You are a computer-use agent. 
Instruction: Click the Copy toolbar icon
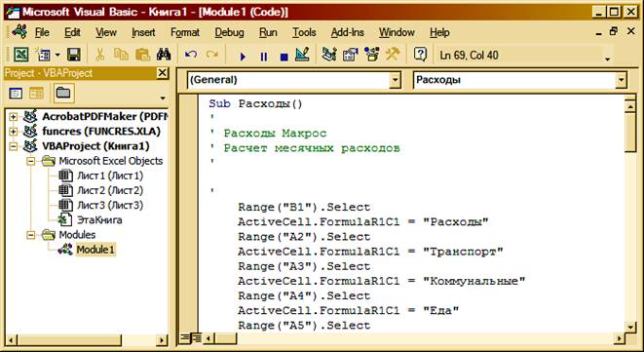[121, 55]
